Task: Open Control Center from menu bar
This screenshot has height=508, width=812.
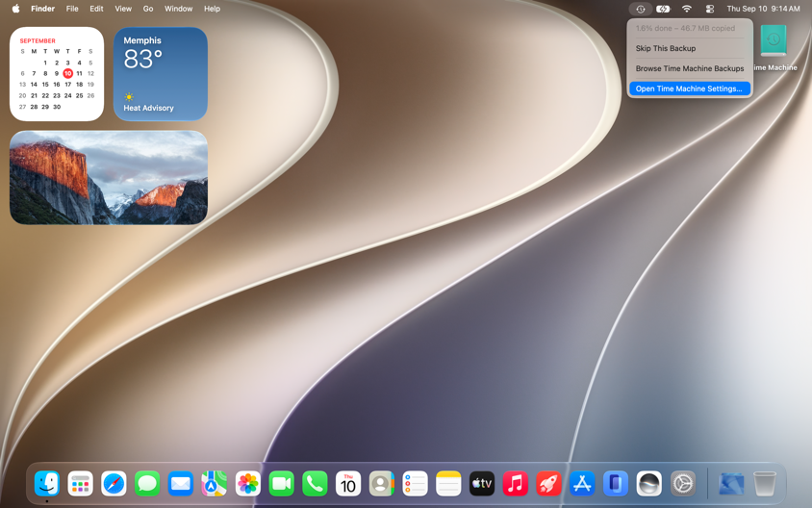Action: 709,9
